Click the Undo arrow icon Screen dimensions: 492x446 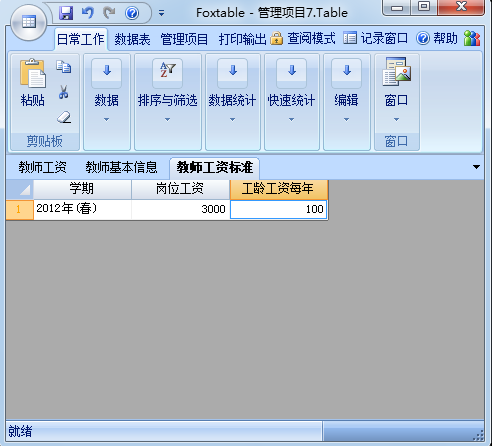click(x=88, y=13)
